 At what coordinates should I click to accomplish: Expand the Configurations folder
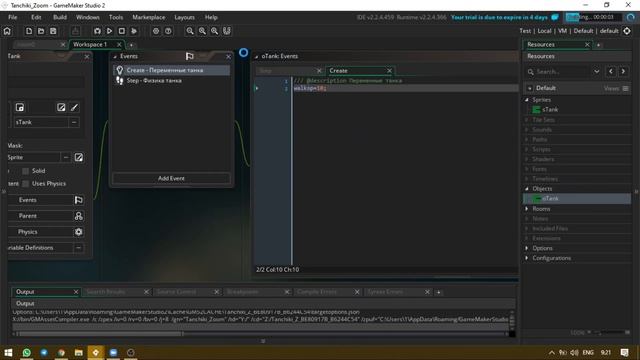[527, 258]
